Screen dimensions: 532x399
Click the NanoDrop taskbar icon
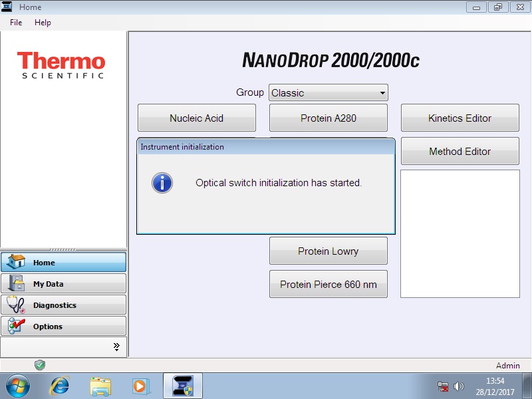[183, 386]
